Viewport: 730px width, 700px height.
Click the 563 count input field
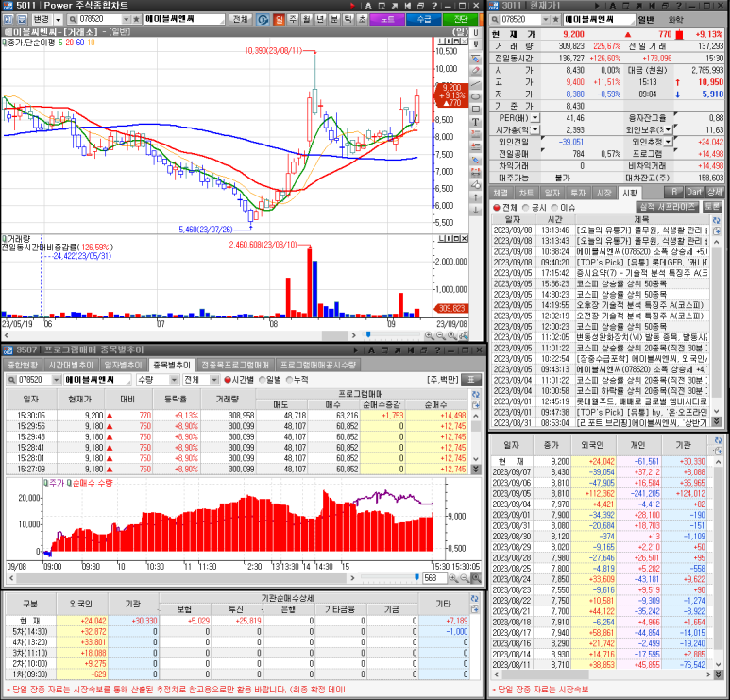(433, 578)
